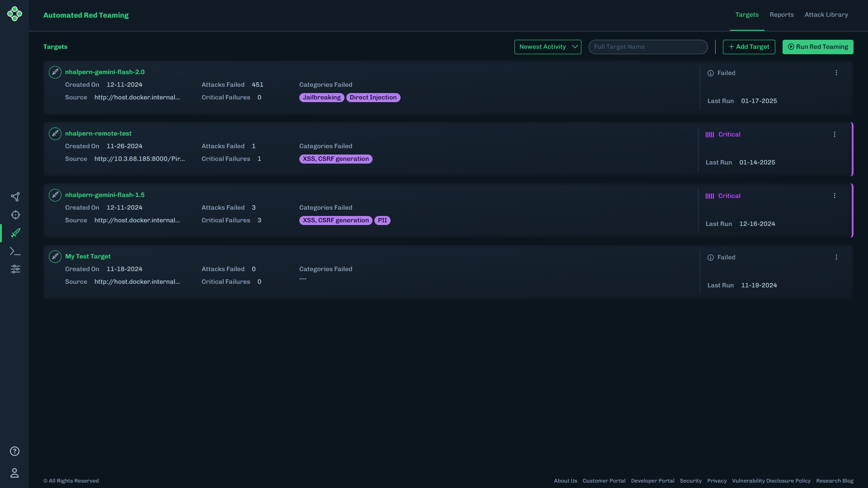
Task: Open the user profile icon
Action: click(14, 473)
